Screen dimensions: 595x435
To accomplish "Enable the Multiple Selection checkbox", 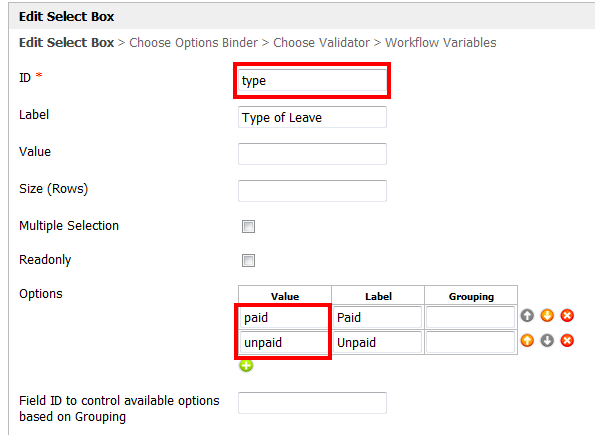I will 248,226.
